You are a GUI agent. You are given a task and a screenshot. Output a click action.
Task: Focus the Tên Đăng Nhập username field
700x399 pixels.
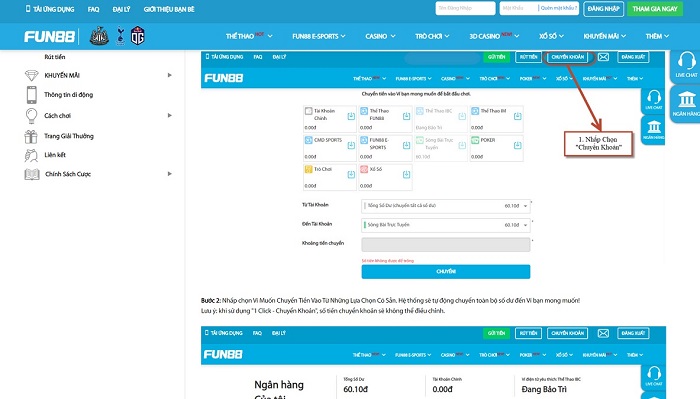click(x=465, y=8)
